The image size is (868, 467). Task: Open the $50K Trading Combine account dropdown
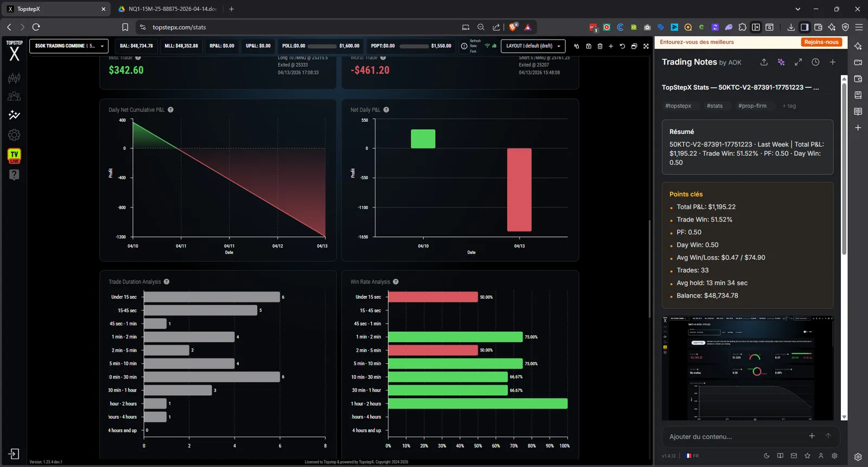(69, 46)
